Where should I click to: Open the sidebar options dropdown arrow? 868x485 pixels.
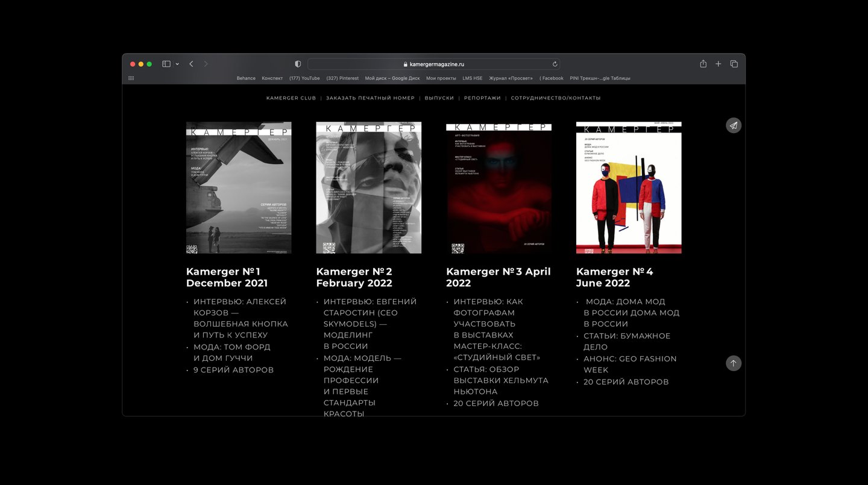(177, 64)
